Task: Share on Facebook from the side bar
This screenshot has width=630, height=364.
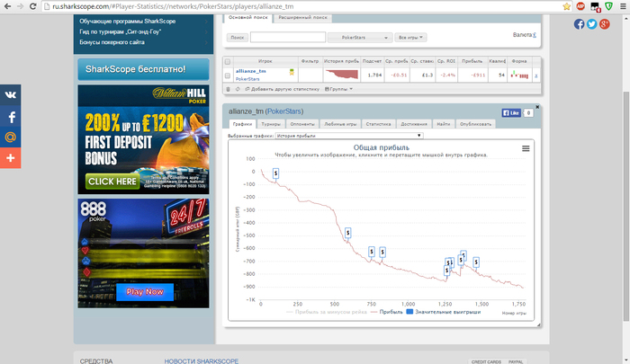Action: pyautogui.click(x=11, y=117)
